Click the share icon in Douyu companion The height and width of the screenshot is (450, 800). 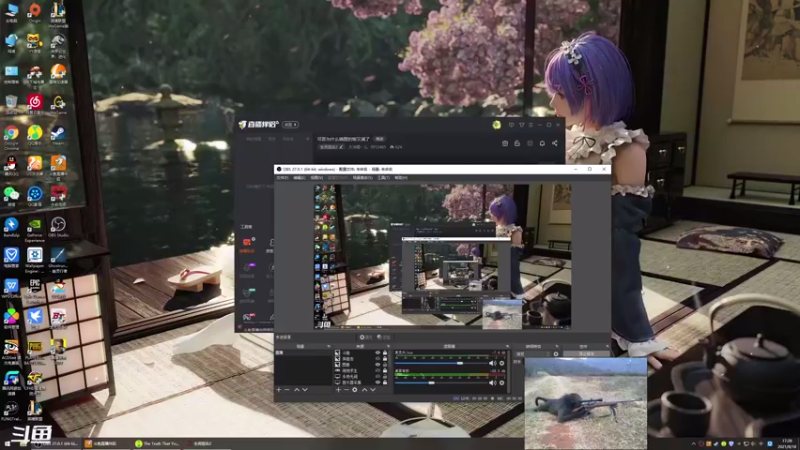tap(555, 143)
